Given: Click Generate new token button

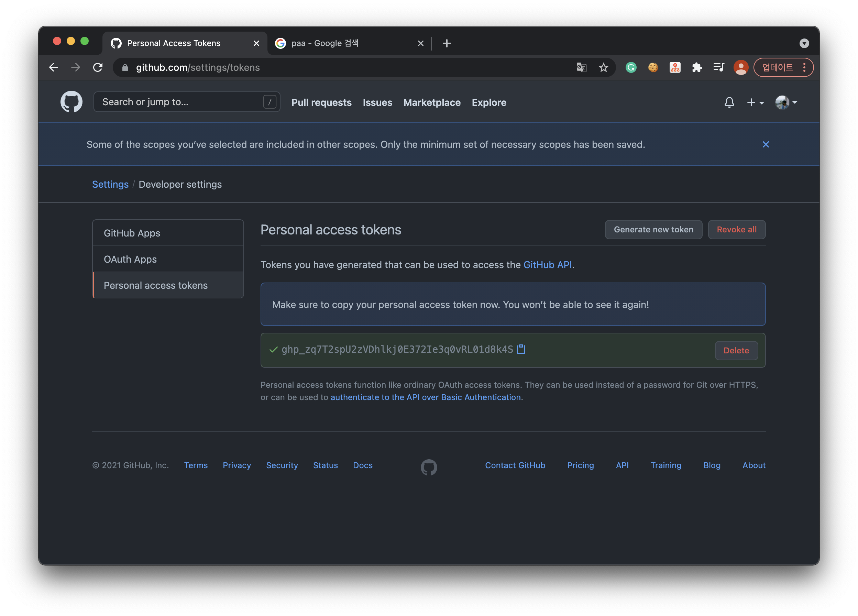Looking at the screenshot, I should (653, 230).
